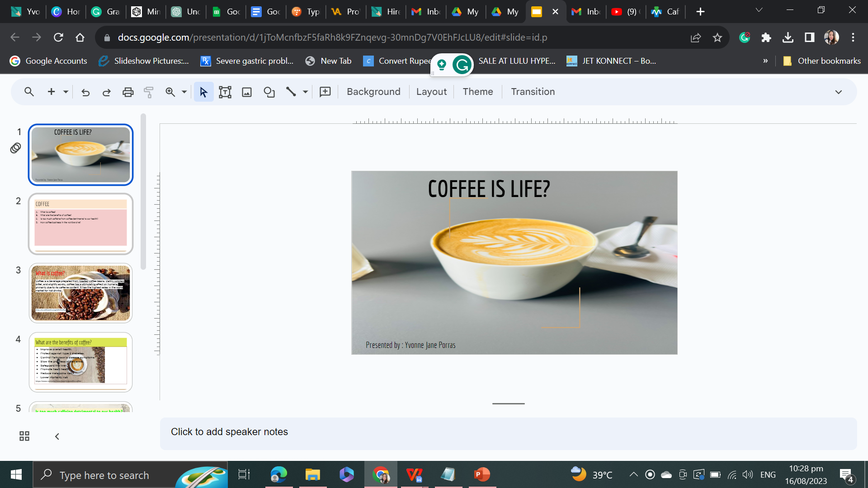Select the paint format tool
Image resolution: width=868 pixels, height=488 pixels.
pos(149,92)
